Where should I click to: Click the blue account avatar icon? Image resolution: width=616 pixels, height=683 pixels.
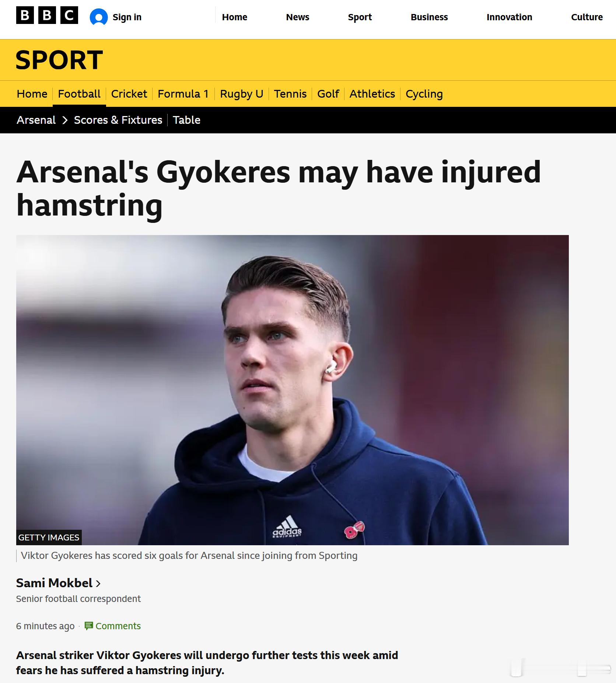coord(99,17)
